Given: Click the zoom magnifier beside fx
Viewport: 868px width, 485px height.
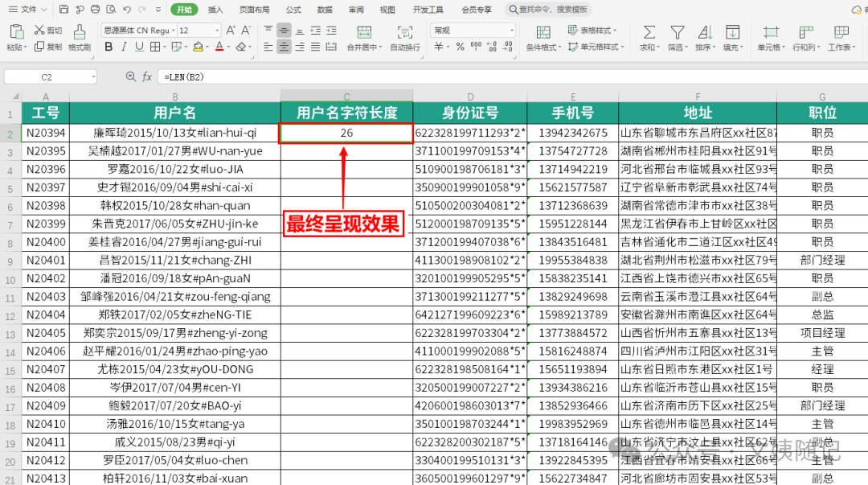Looking at the screenshot, I should 131,76.
